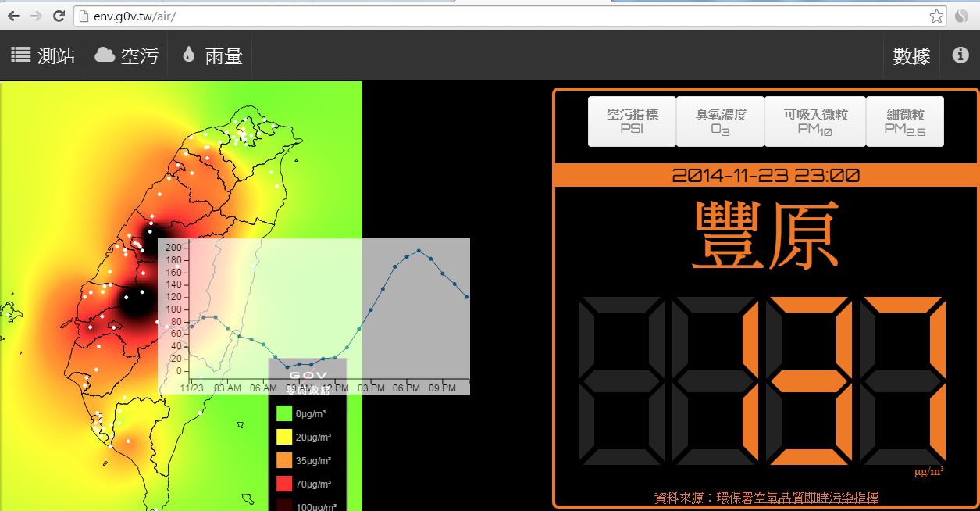The width and height of the screenshot is (980, 511).
Task: Click the green 0µg/m³ legend swatch
Action: tap(284, 413)
